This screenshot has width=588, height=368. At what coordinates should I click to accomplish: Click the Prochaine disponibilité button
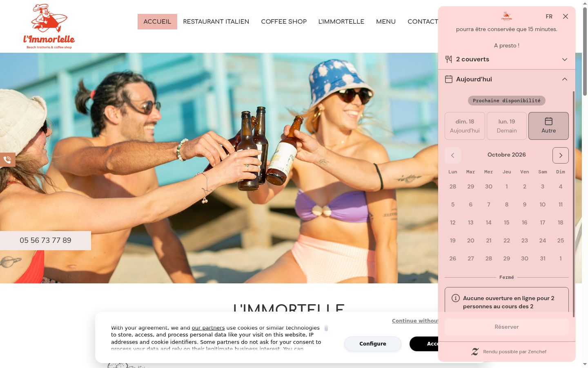coord(507,101)
